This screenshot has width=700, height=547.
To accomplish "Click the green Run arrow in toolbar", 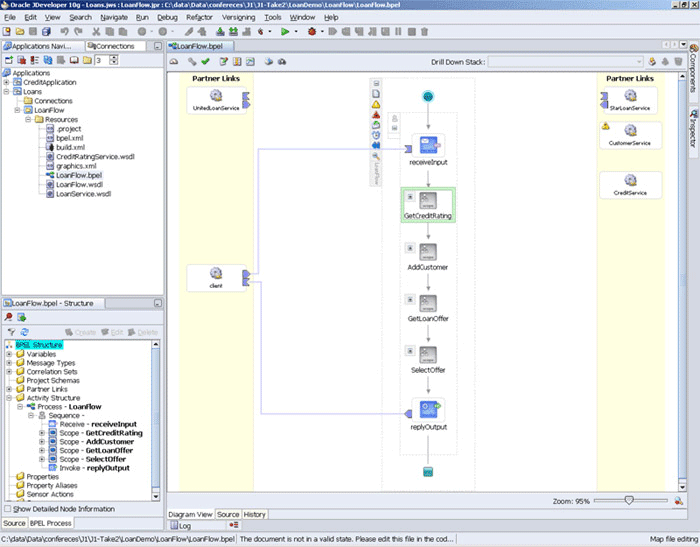I will click(x=285, y=32).
